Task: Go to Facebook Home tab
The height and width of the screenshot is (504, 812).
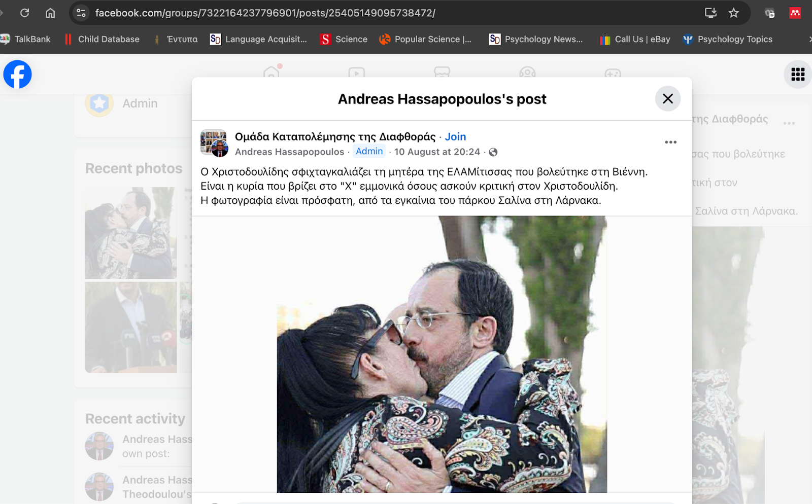Action: click(272, 73)
